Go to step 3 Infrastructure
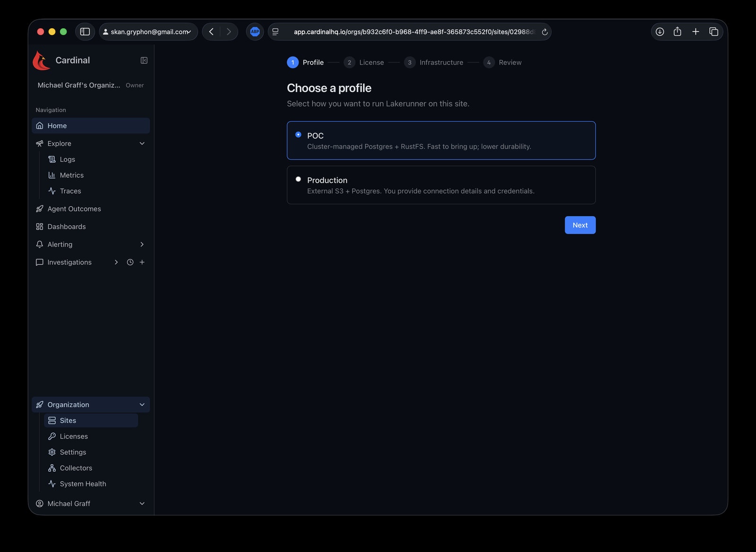The image size is (756, 552). (x=434, y=62)
